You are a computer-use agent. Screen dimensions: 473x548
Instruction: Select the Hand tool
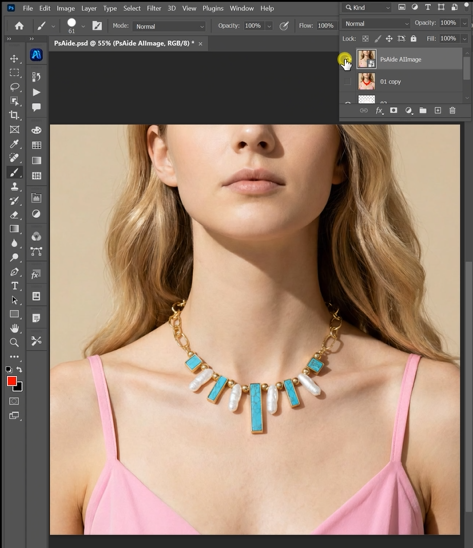(14, 328)
